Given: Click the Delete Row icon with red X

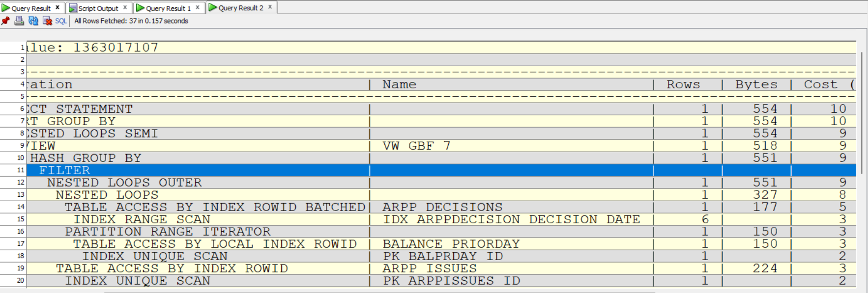Looking at the screenshot, I should [47, 21].
